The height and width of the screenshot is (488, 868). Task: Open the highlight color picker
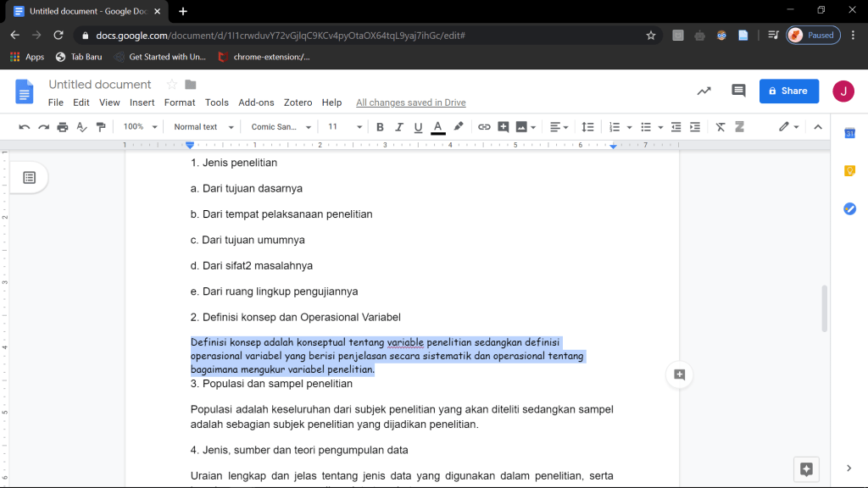pos(459,127)
